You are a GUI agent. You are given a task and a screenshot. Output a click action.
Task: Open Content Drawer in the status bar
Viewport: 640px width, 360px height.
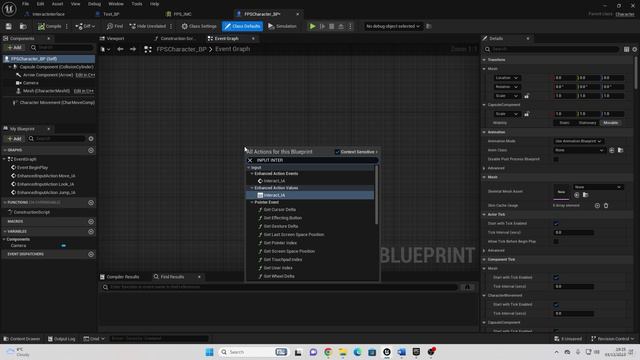[22, 339]
